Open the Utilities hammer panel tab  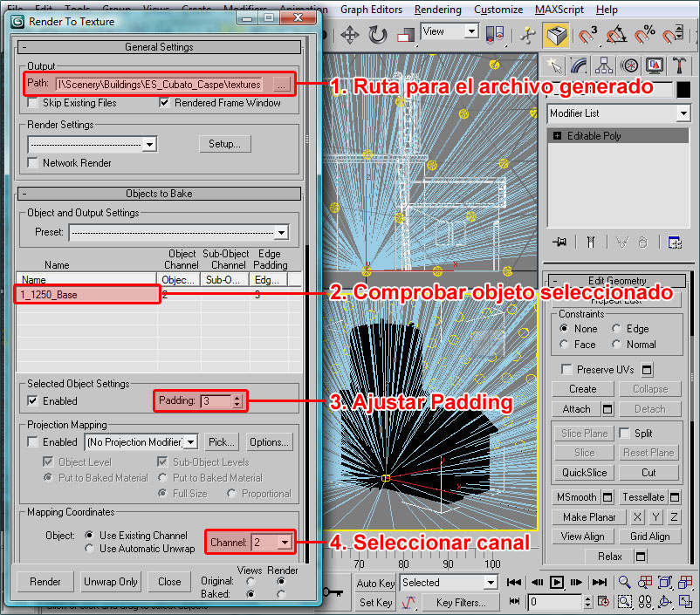(679, 65)
